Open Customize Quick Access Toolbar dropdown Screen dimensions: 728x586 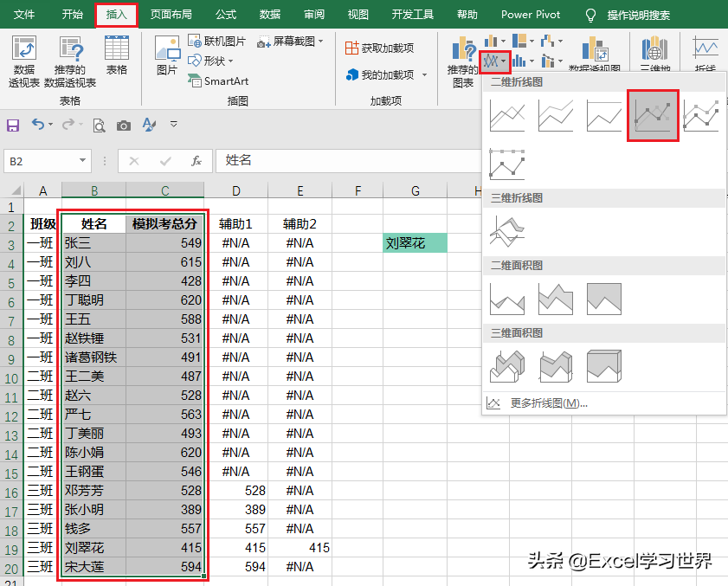coord(174,125)
